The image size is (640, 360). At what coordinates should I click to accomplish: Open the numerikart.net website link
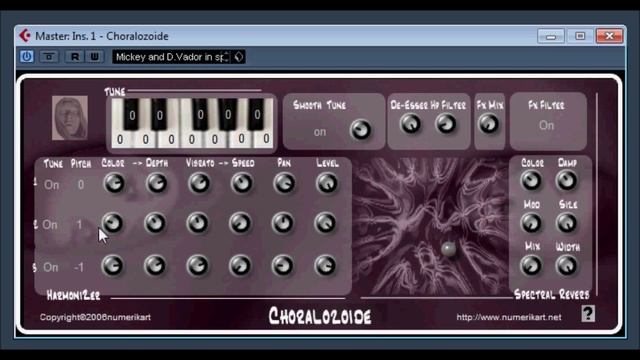coord(509,317)
